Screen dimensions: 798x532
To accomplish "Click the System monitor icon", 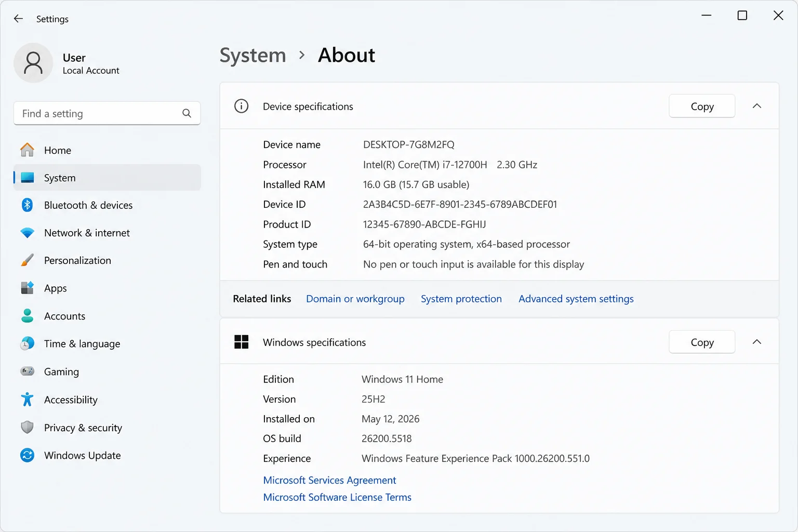I will (x=27, y=178).
